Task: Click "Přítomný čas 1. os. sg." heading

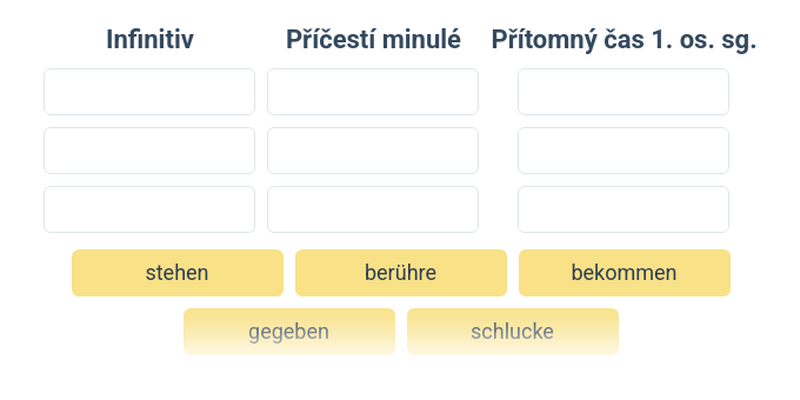Action: (623, 40)
